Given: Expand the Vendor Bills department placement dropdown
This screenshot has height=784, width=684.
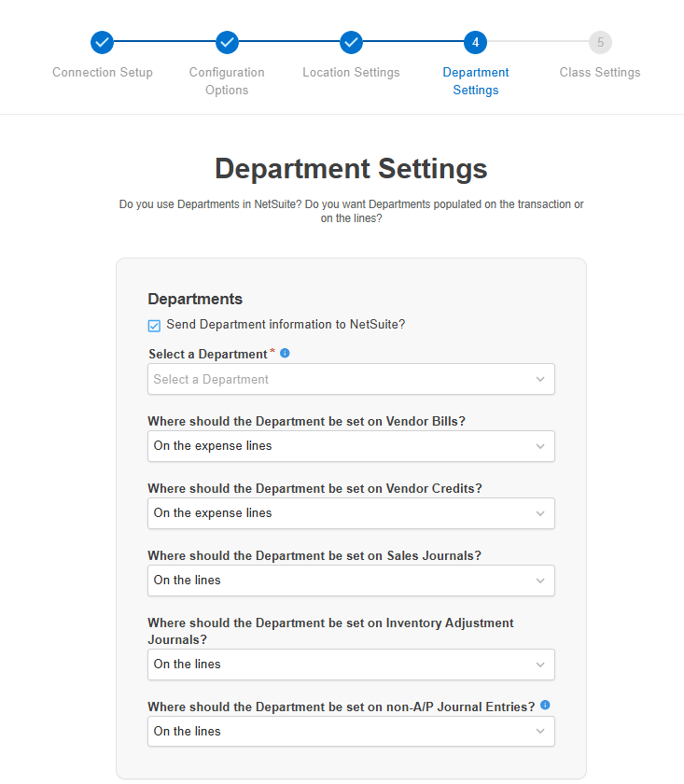Looking at the screenshot, I should (x=351, y=446).
